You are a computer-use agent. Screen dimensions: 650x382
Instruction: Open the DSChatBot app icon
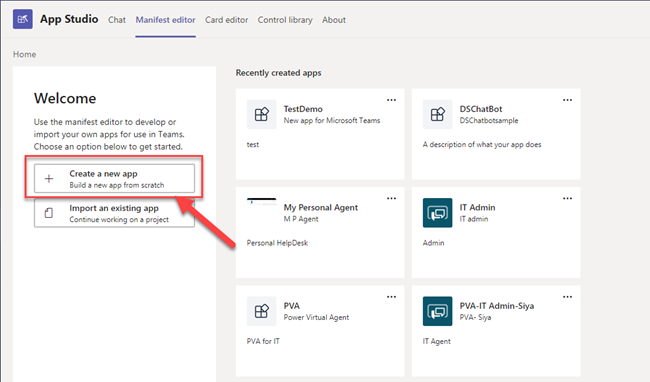(437, 114)
